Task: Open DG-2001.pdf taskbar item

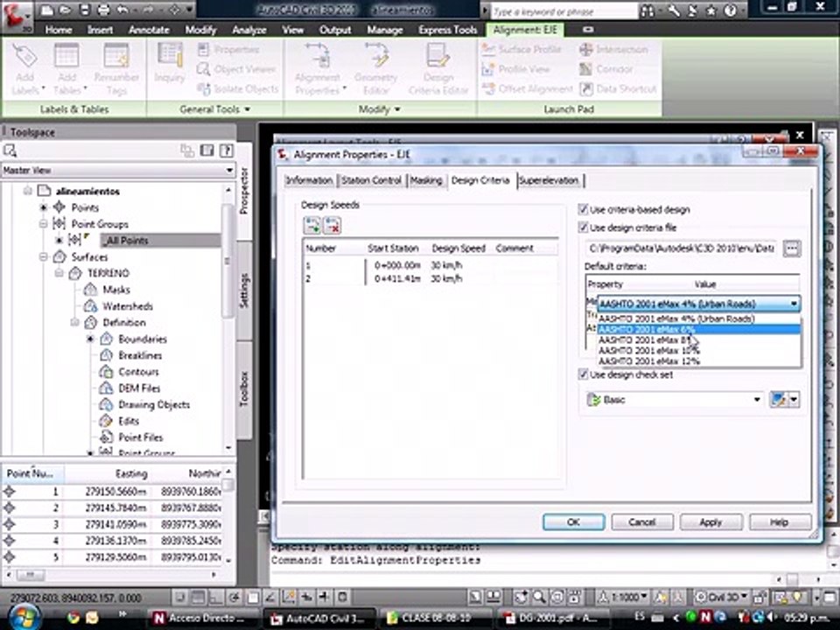Action: click(x=551, y=618)
